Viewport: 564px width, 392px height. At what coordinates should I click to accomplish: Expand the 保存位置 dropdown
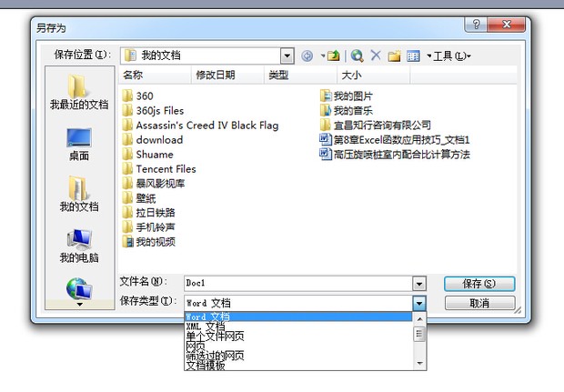click(x=287, y=56)
